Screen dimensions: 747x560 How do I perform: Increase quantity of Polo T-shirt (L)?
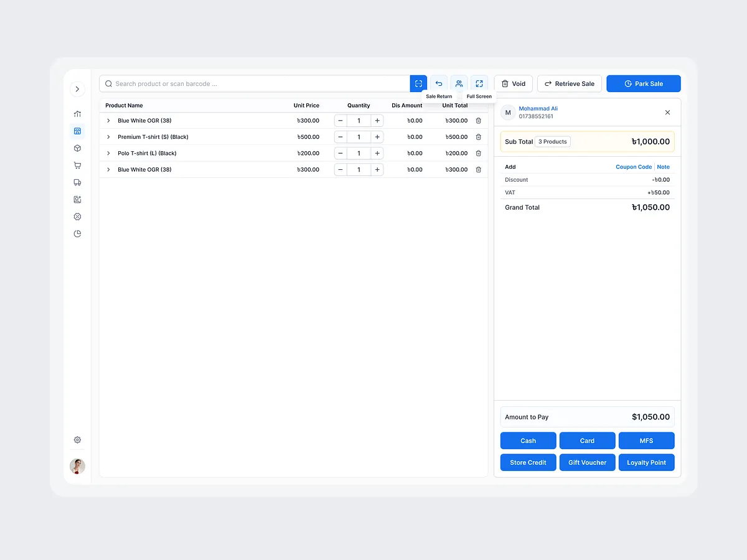[x=377, y=153]
